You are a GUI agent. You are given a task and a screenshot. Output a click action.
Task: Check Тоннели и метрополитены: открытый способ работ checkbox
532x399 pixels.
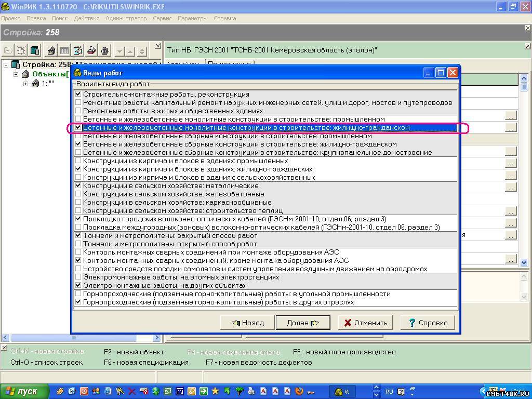pos(78,244)
